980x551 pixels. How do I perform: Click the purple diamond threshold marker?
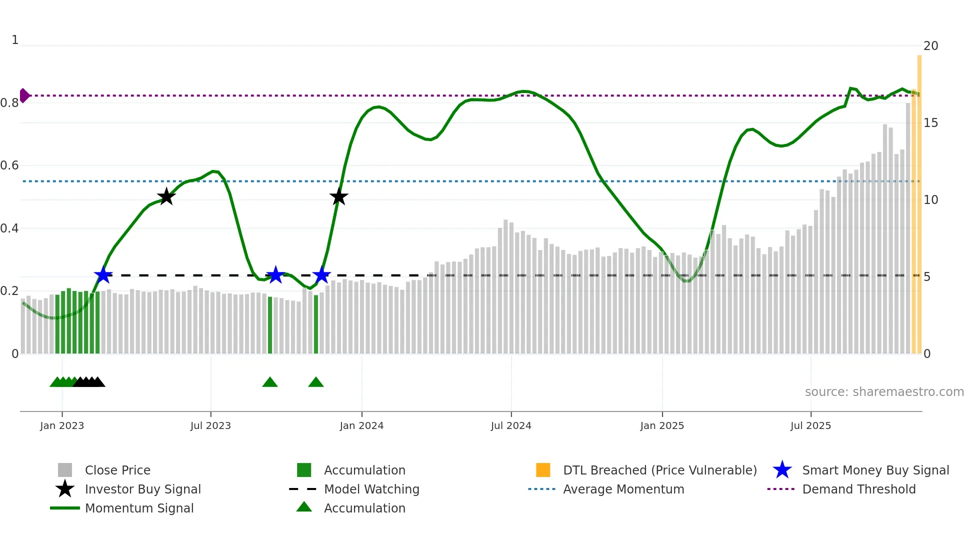[24, 95]
